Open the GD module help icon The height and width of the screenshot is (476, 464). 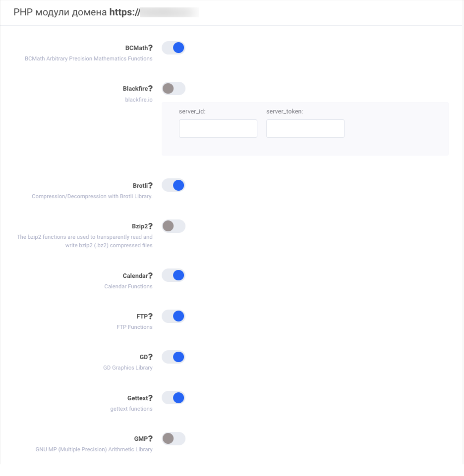[150, 357]
